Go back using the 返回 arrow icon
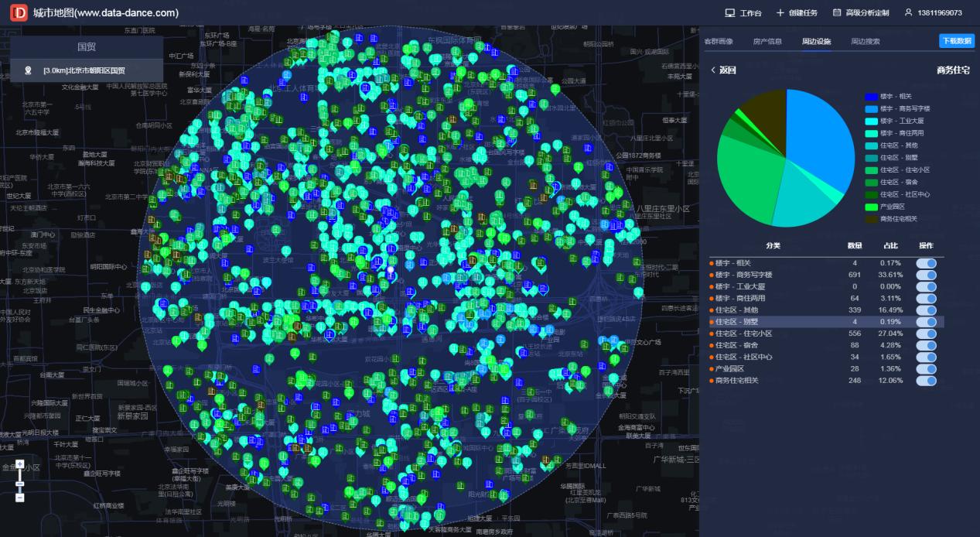Image resolution: width=980 pixels, height=537 pixels. (x=713, y=70)
